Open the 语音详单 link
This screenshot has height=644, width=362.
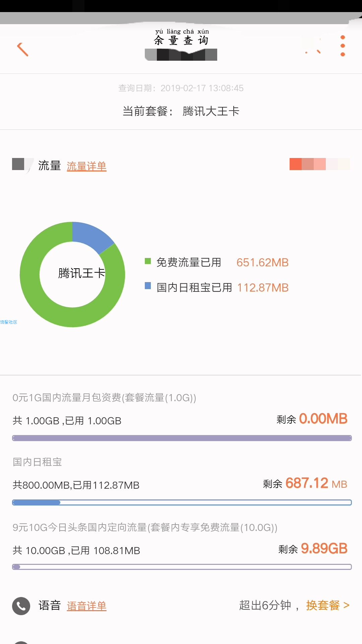pos(86,606)
